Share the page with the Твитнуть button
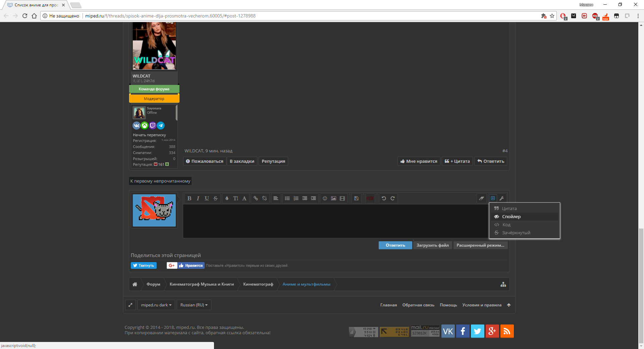The image size is (644, 349). (144, 265)
